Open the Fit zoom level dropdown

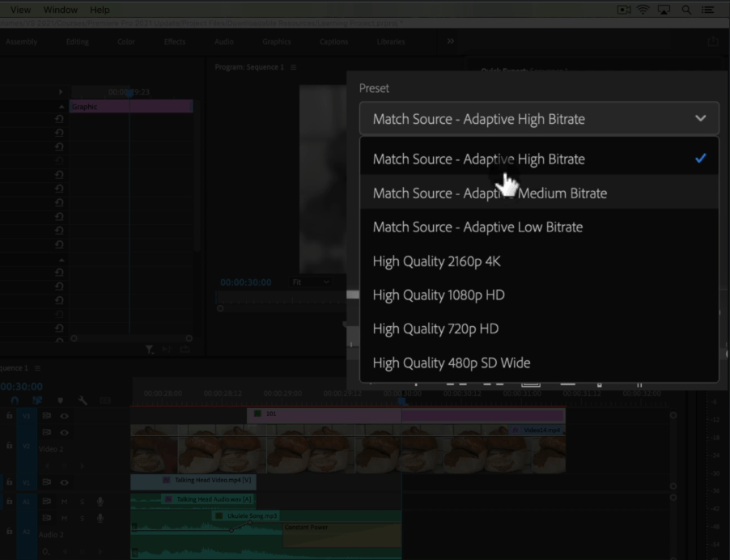point(311,282)
